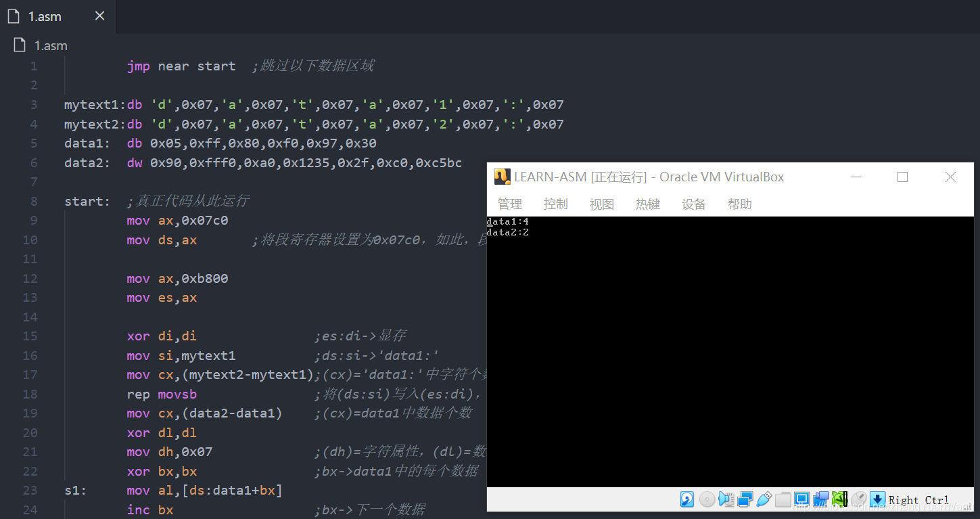The height and width of the screenshot is (519, 980).
Task: Open the 热键 menu in VirtualBox
Action: coord(648,204)
